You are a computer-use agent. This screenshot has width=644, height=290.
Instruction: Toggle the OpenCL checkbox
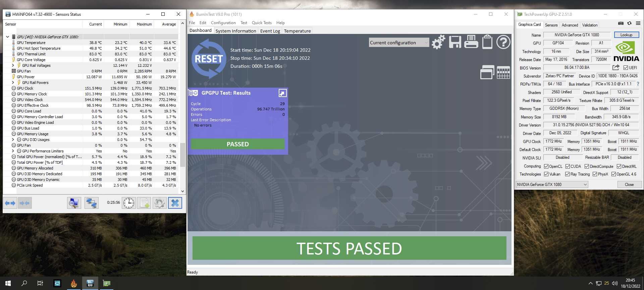coord(546,166)
